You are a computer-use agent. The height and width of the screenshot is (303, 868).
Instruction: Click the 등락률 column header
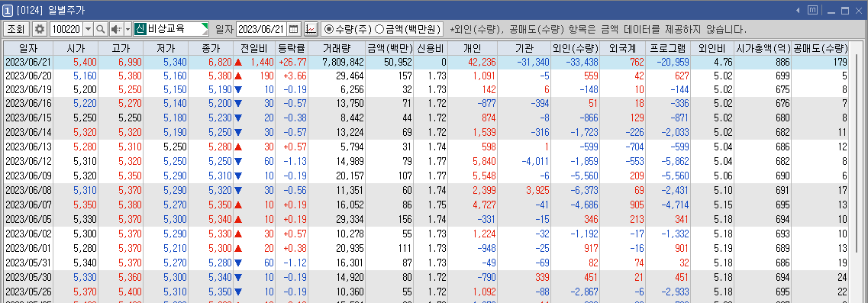(292, 48)
